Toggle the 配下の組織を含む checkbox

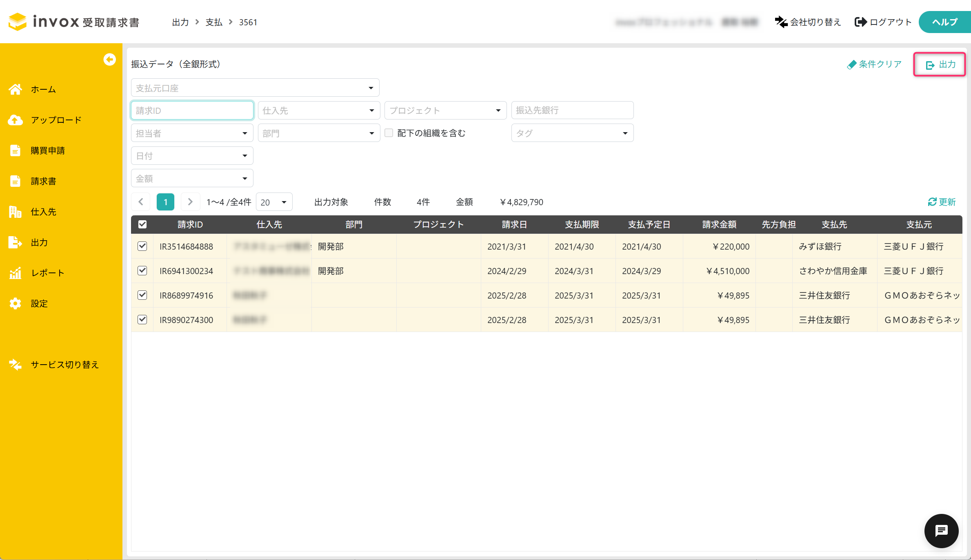point(389,133)
